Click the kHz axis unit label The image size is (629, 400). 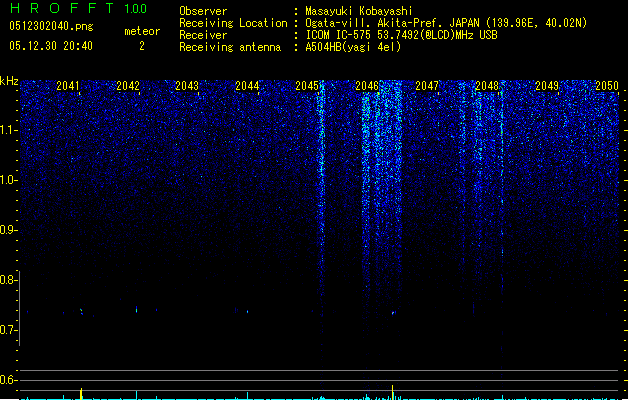(9, 81)
